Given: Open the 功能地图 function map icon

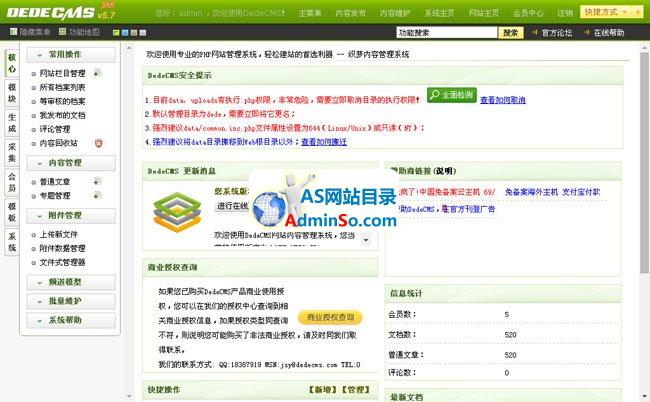Looking at the screenshot, I should pos(63,31).
